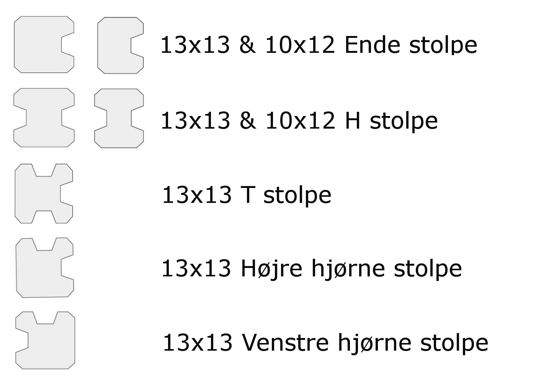Screen dimensions: 536x392
Task: Select the '13x13 Højre hjørne stolpe' text
Action: coord(312,269)
